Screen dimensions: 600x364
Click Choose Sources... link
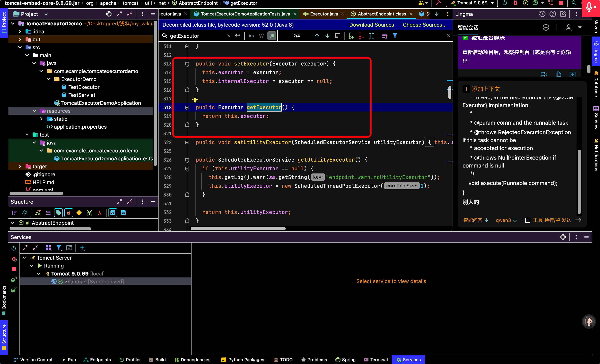click(x=424, y=25)
